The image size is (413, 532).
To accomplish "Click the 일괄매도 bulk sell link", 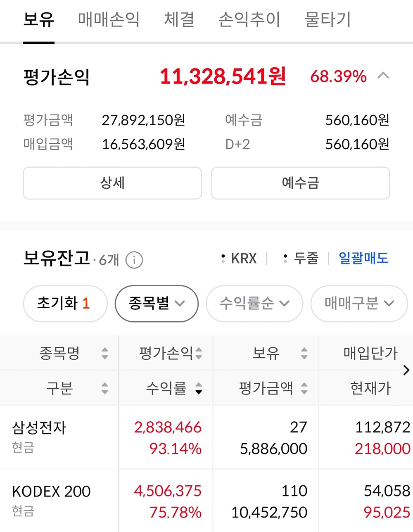I will 363,259.
